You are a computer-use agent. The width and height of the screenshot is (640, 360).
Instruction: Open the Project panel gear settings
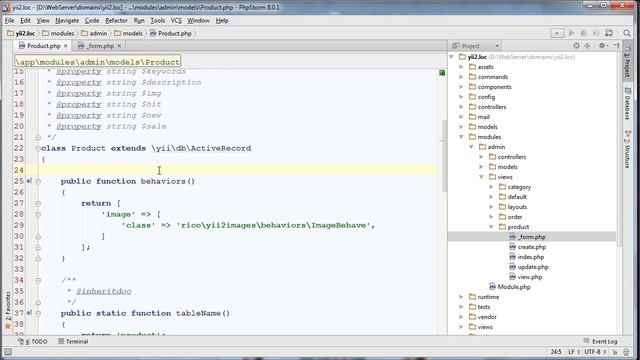coord(602,46)
